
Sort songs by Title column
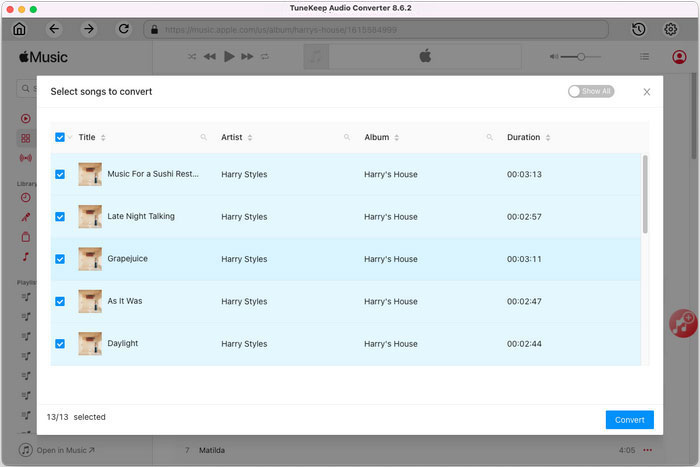(x=103, y=138)
